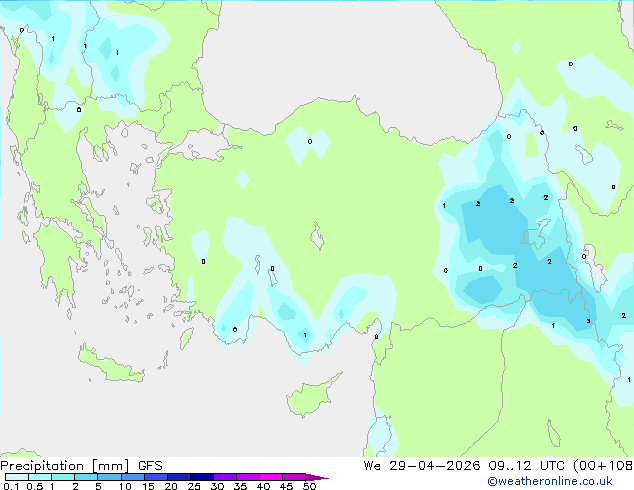Screen dimensions: 634x490
Task: Click the 40–45 mm legend swatch
Action: 271,477
